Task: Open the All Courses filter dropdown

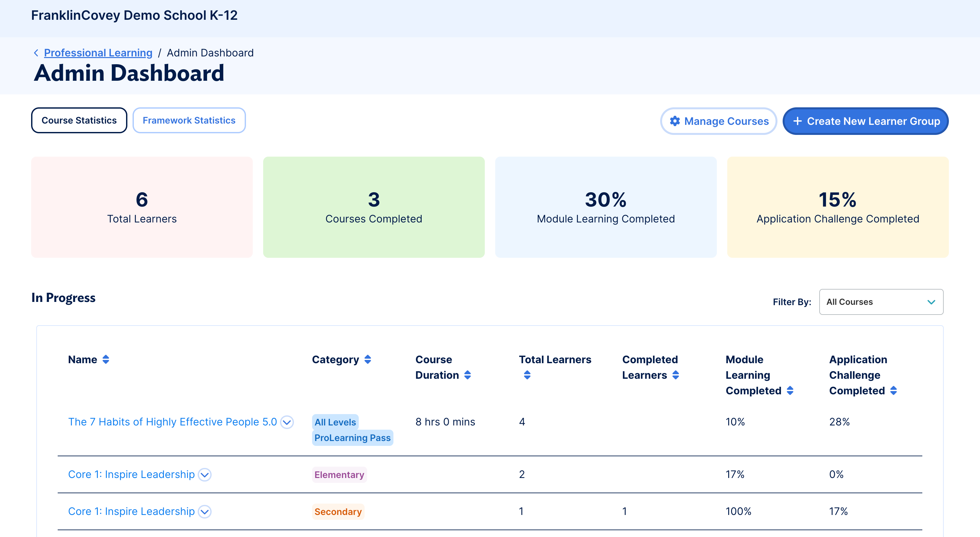Action: coord(881,302)
